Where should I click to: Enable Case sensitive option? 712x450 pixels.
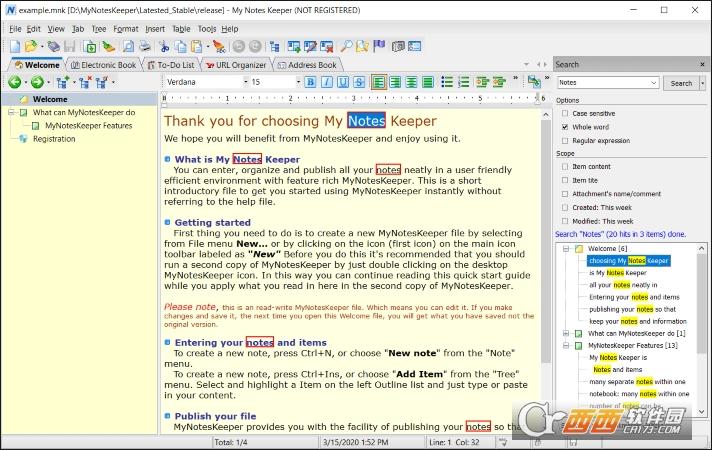565,114
